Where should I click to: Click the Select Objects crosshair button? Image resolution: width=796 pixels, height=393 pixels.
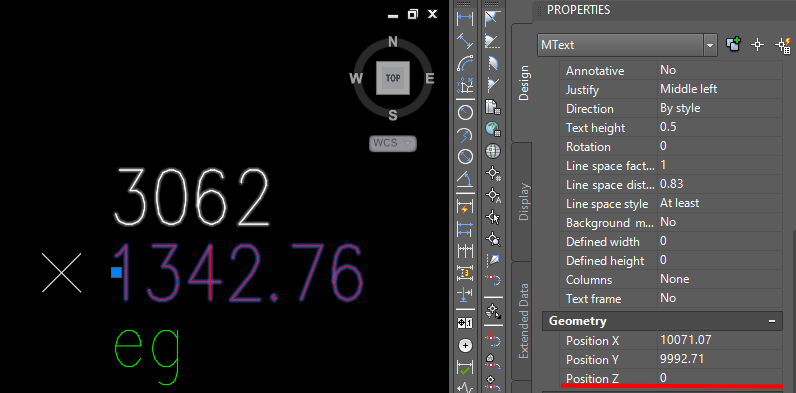click(757, 45)
